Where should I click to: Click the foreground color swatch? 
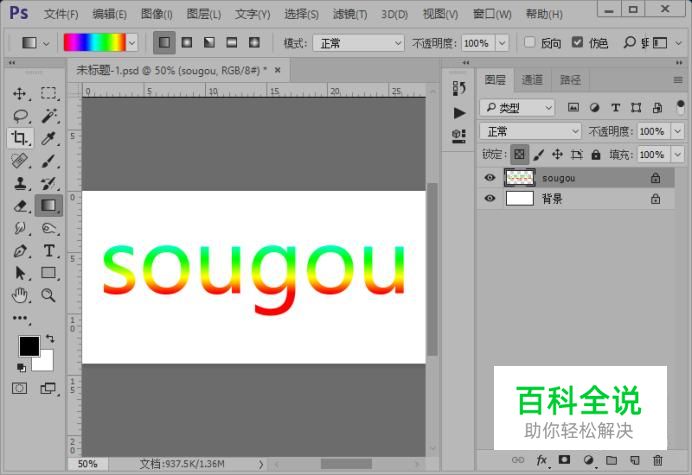(x=29, y=346)
